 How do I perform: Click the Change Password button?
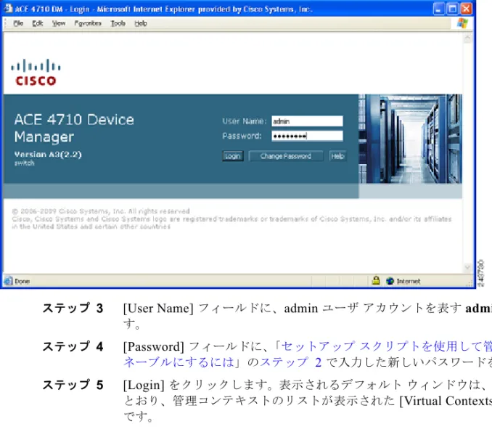[x=286, y=156]
